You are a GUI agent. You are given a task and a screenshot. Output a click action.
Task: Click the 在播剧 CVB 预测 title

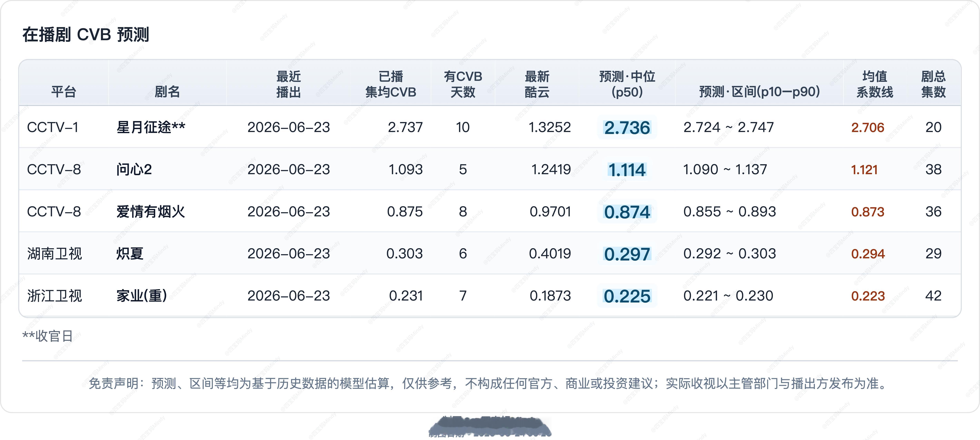pyautogui.click(x=86, y=35)
